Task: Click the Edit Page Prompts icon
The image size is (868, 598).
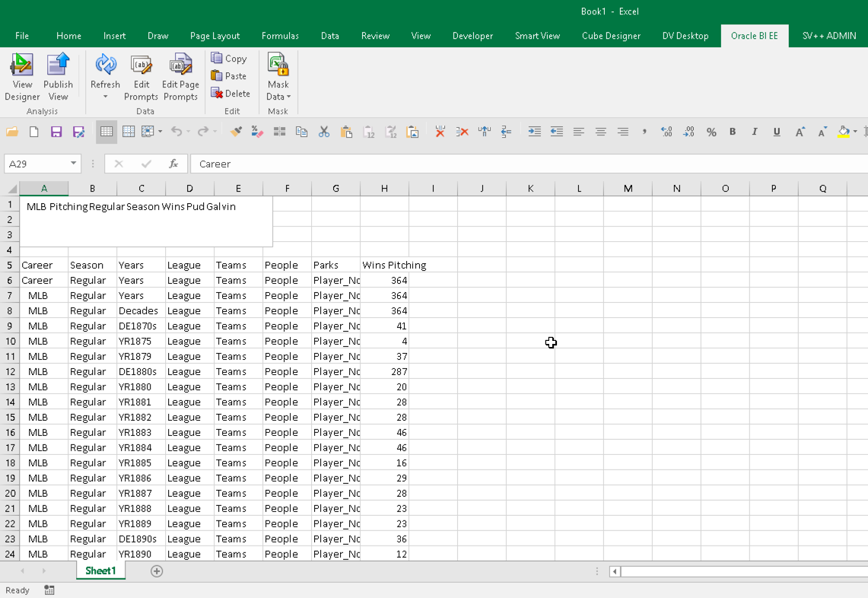Action: pos(180,76)
